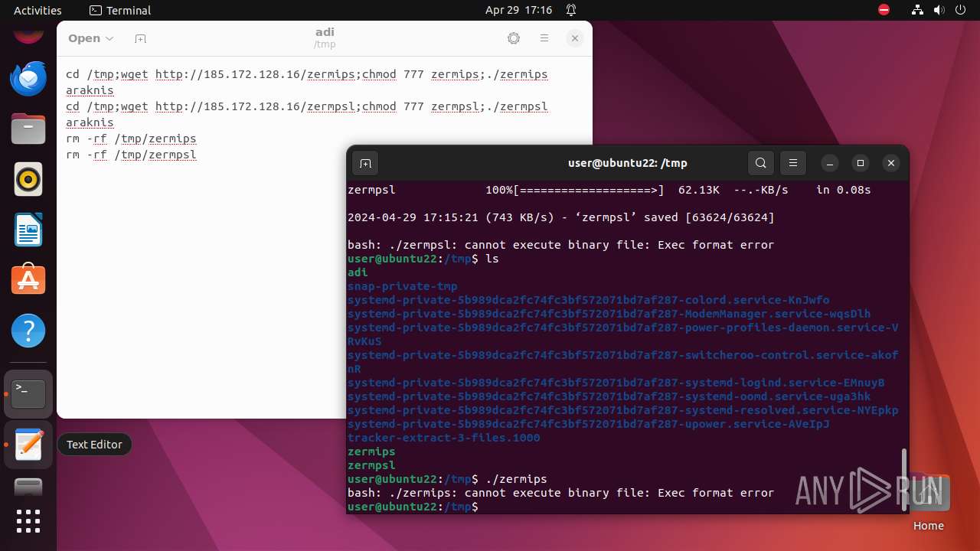This screenshot has width=980, height=551.
Task: Click the 'rm -rf /tmp/zermpsl' line in editor
Action: click(x=131, y=155)
